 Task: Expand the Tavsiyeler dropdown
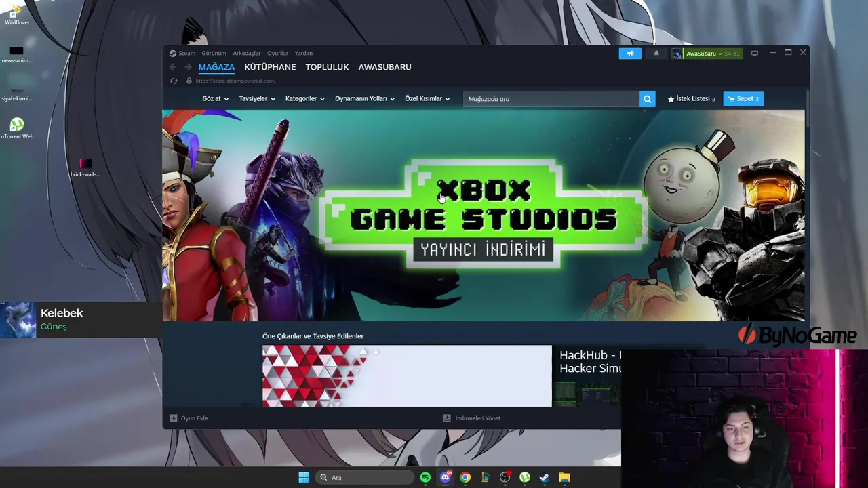[257, 99]
